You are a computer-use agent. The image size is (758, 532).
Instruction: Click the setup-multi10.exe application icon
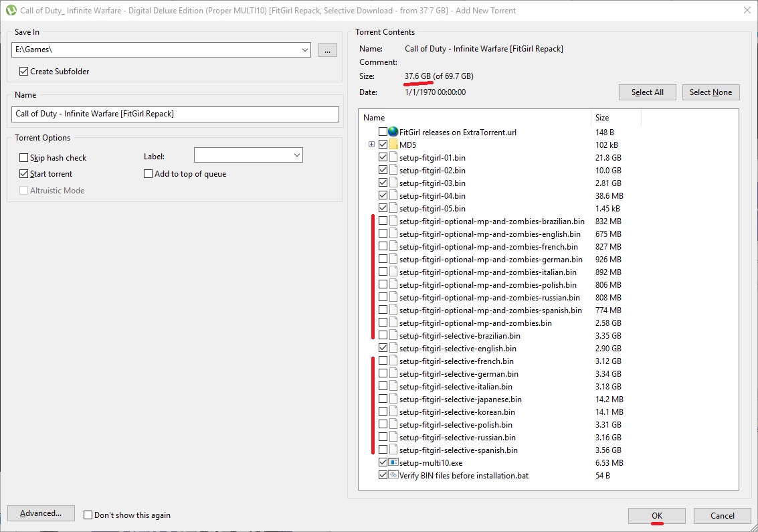pos(393,462)
